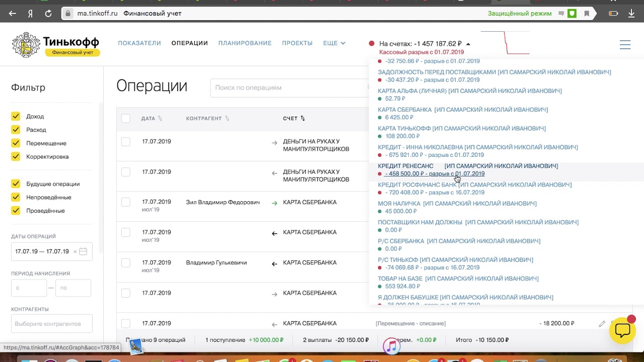This screenshot has height=362, width=644.
Task: Switch to the ПЛАНИРОВАНИЕ section
Action: [245, 43]
